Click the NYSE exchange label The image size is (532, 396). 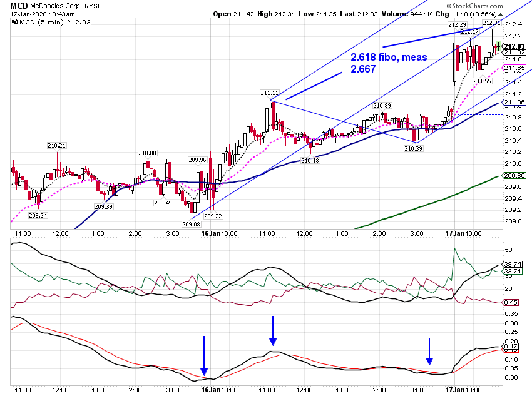coord(93,6)
